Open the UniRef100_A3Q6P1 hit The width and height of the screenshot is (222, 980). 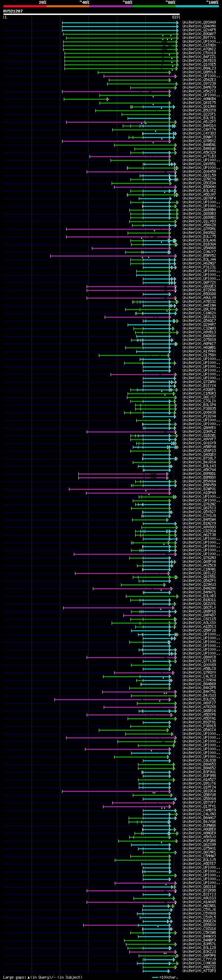pyautogui.click(x=199, y=390)
